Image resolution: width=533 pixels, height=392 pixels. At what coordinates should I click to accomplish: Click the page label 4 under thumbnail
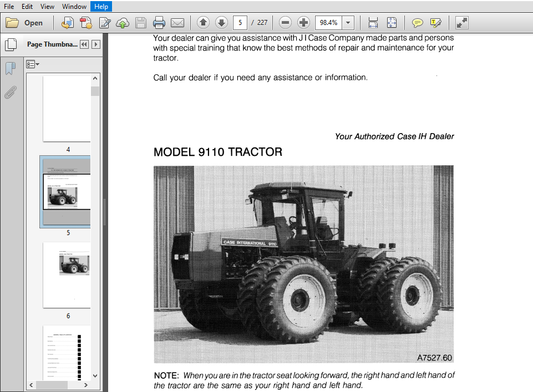pyautogui.click(x=68, y=150)
